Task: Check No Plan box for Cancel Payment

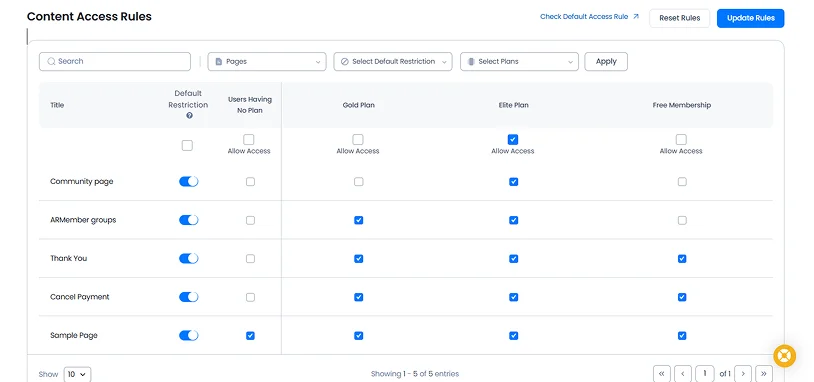Action: tap(250, 297)
